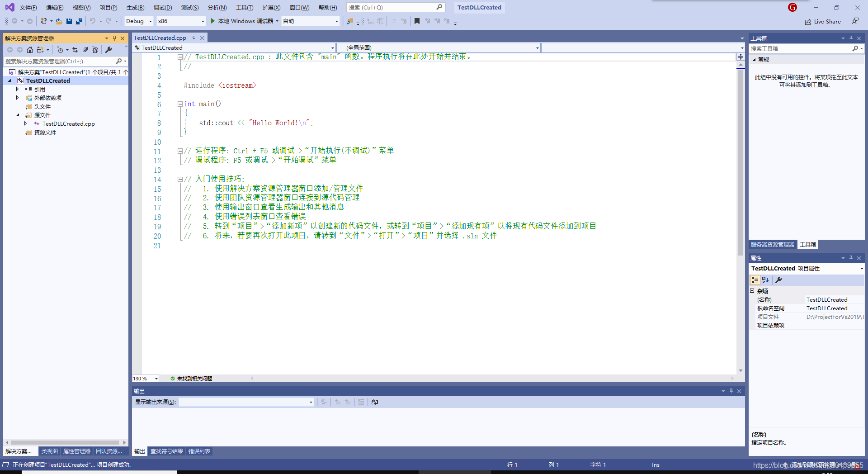
Task: Click Switch Views icon in Solution Explorer
Action: click(40, 50)
